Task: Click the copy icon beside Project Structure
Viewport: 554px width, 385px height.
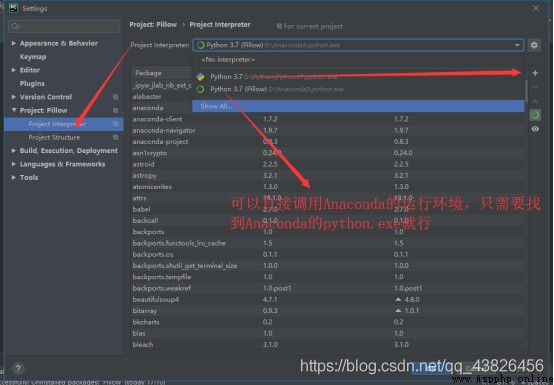Action: click(x=115, y=137)
